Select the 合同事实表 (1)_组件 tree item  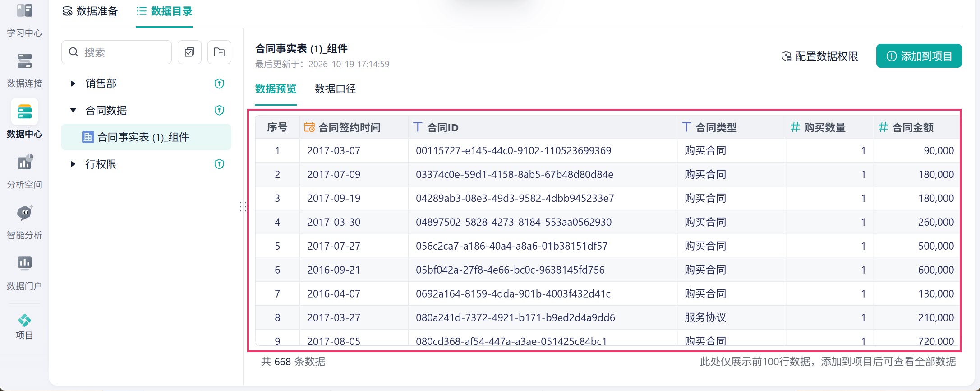click(x=146, y=137)
